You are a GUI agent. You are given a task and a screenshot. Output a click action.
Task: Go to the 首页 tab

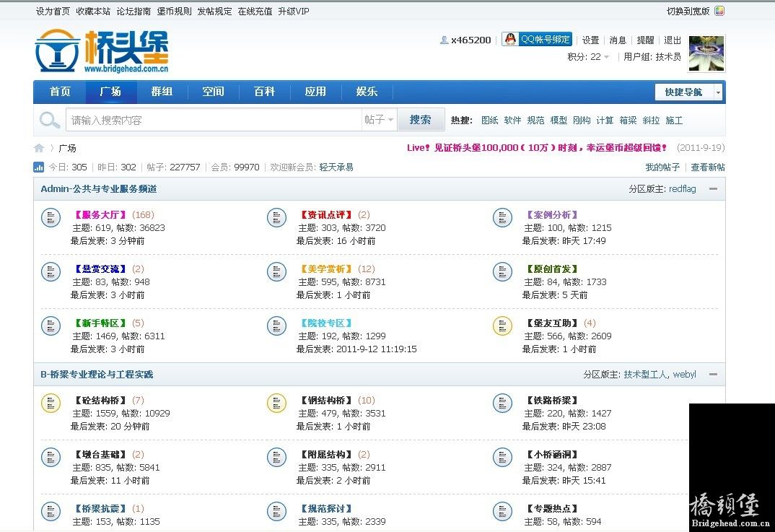point(61,92)
